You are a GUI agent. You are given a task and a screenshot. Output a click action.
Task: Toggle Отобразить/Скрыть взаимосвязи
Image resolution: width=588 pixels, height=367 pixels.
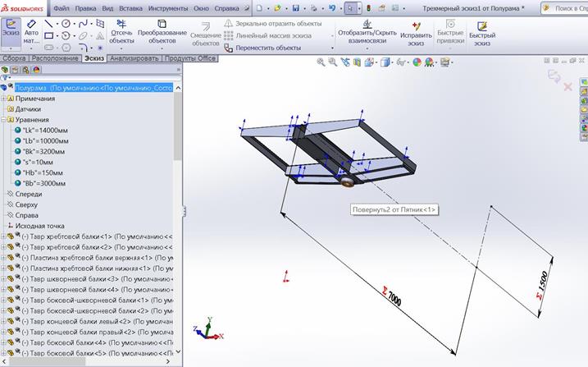coord(367,32)
